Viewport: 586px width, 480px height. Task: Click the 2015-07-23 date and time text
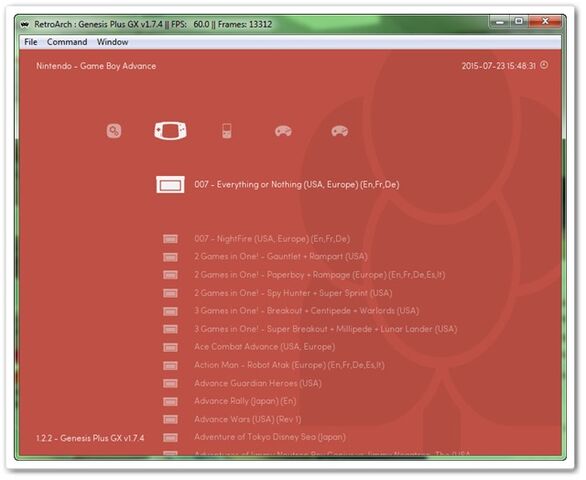pos(499,66)
